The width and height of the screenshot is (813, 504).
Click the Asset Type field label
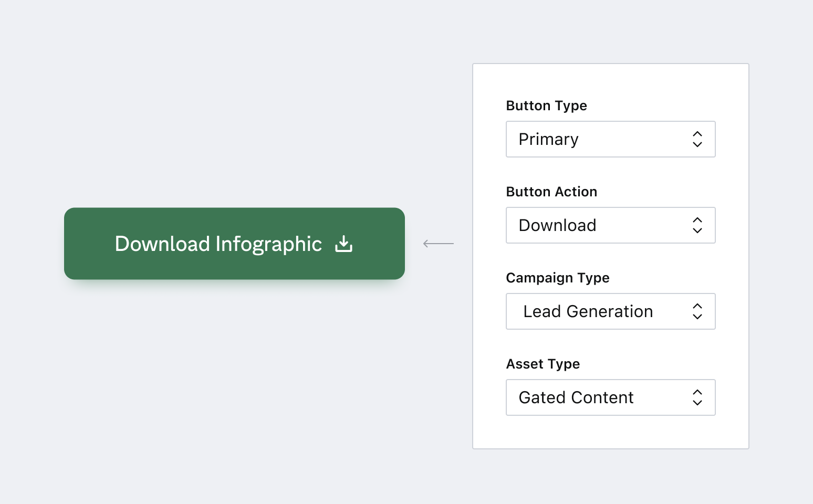pyautogui.click(x=543, y=364)
